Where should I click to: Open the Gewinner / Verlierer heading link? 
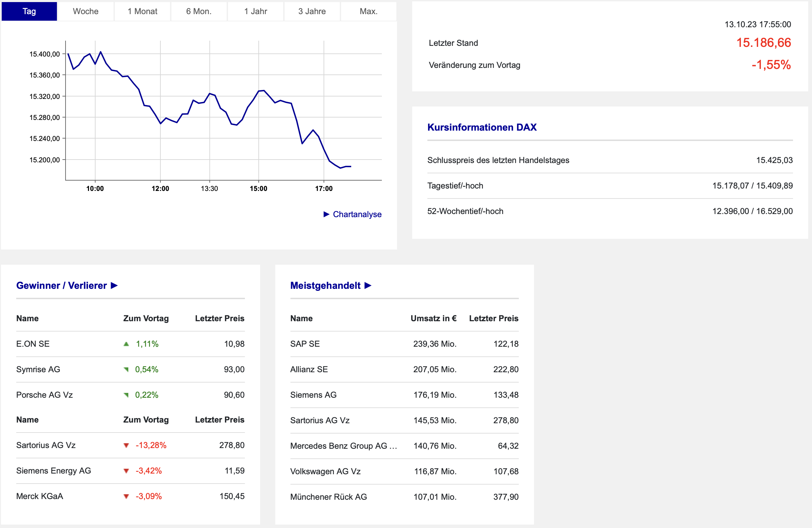(x=61, y=286)
